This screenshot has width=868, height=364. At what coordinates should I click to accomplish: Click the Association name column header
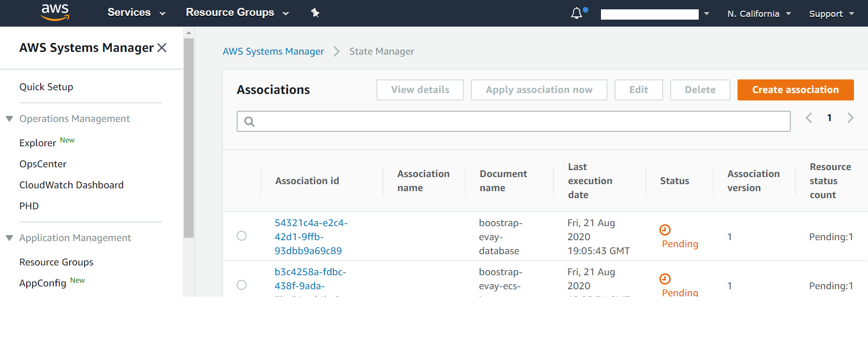tap(423, 181)
